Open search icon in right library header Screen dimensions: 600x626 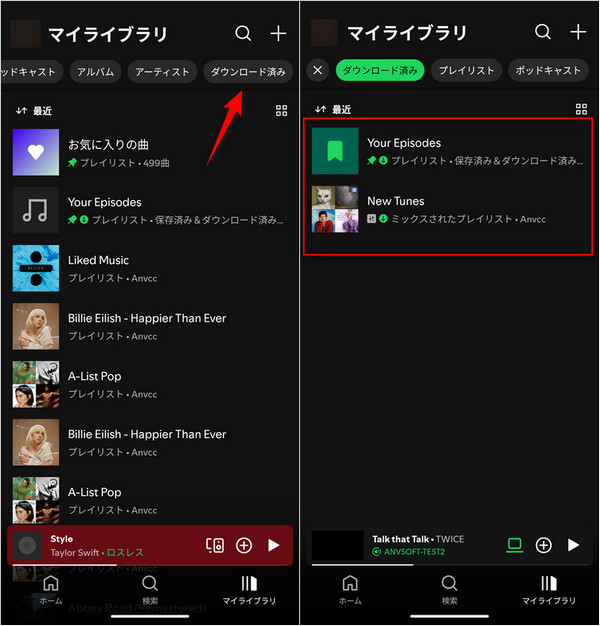543,32
